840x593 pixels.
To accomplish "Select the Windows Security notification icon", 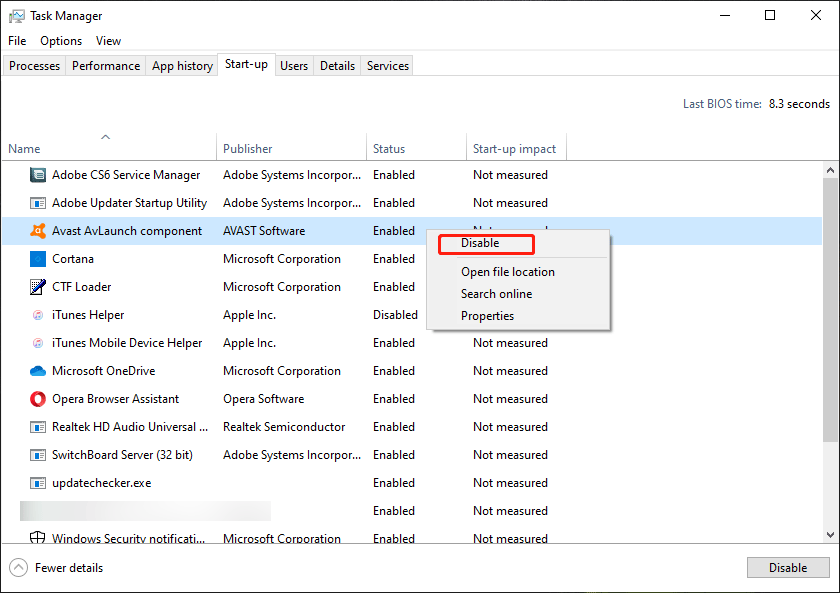I will pyautogui.click(x=37, y=538).
